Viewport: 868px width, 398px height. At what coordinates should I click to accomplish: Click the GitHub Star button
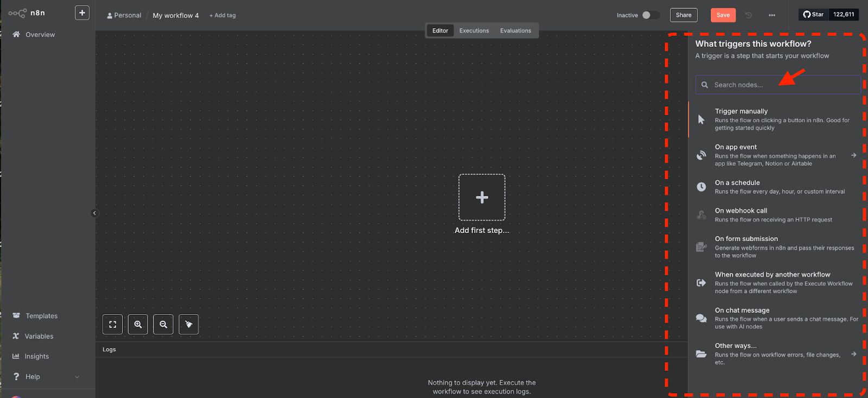point(814,15)
